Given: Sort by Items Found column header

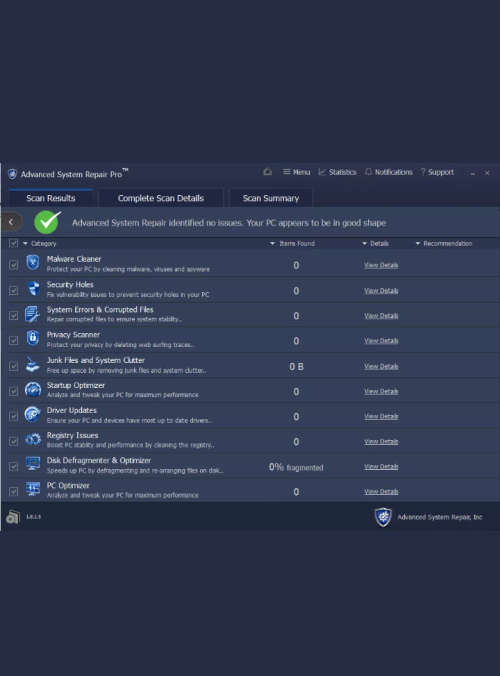Looking at the screenshot, I should click(292, 244).
